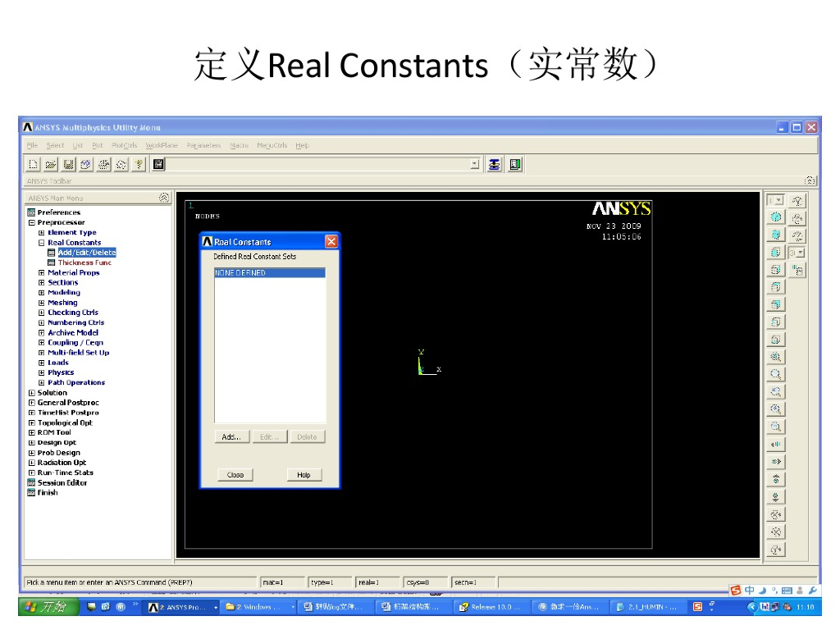Click the Pan Model Down icon

click(x=775, y=497)
